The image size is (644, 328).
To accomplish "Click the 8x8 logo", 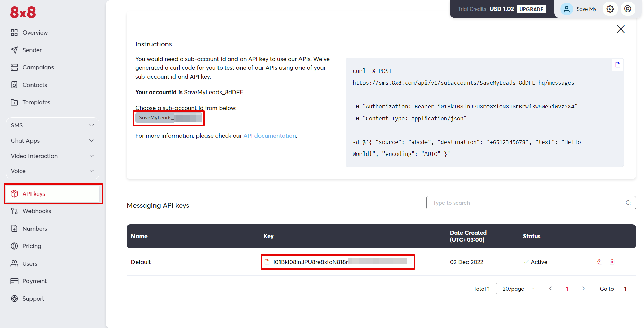I will [x=23, y=12].
